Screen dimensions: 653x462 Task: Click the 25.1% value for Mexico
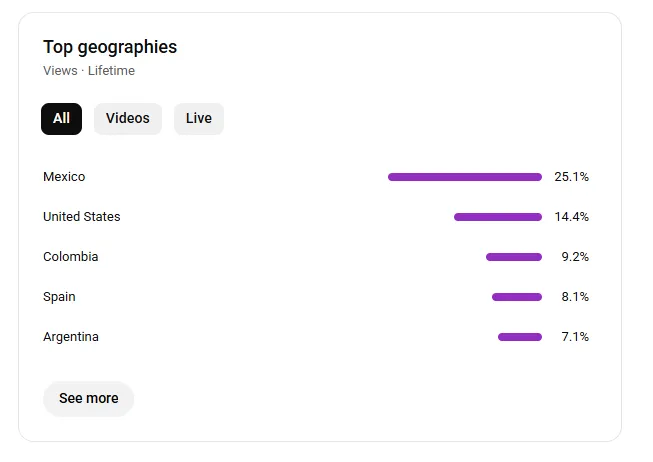(571, 177)
